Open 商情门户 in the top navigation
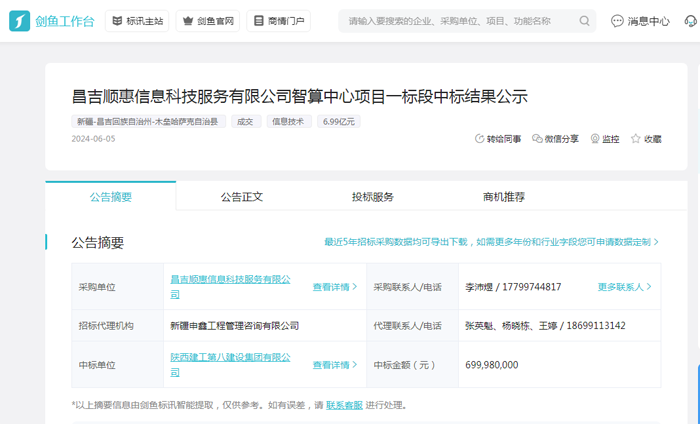 pyautogui.click(x=278, y=21)
